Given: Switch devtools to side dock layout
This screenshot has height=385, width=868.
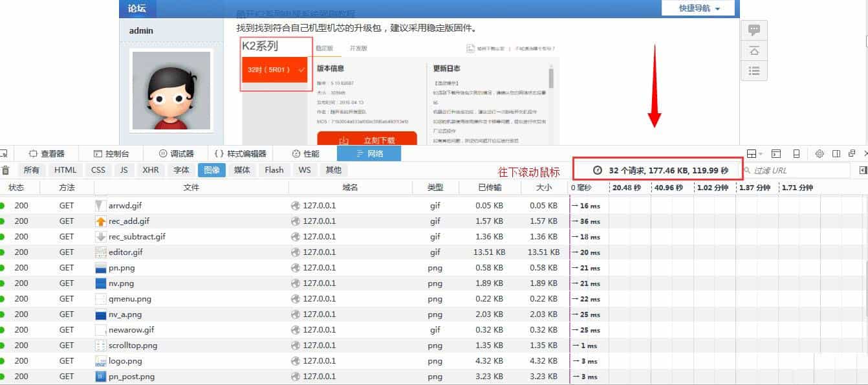Looking at the screenshot, I should click(835, 153).
